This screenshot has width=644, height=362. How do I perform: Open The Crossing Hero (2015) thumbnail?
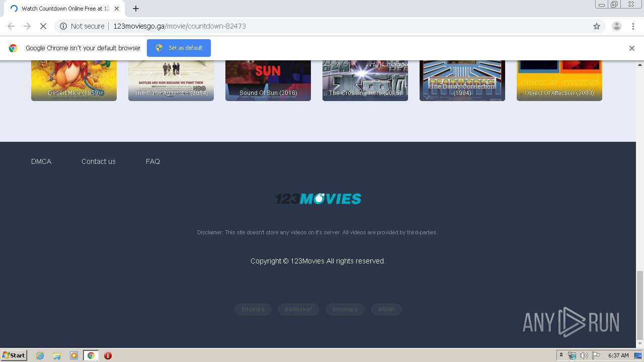click(x=365, y=80)
